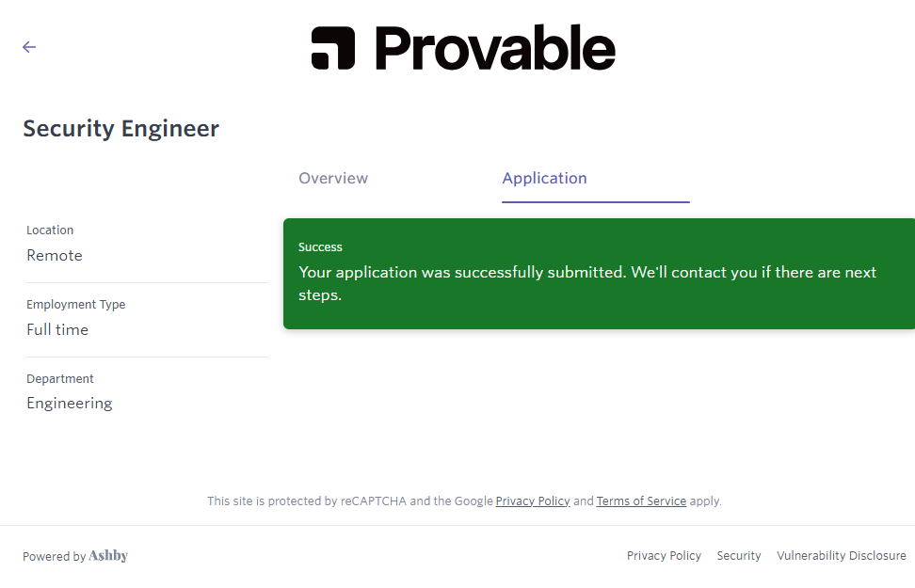This screenshot has width=915, height=588.
Task: Click the Location label
Action: pyautogui.click(x=50, y=230)
